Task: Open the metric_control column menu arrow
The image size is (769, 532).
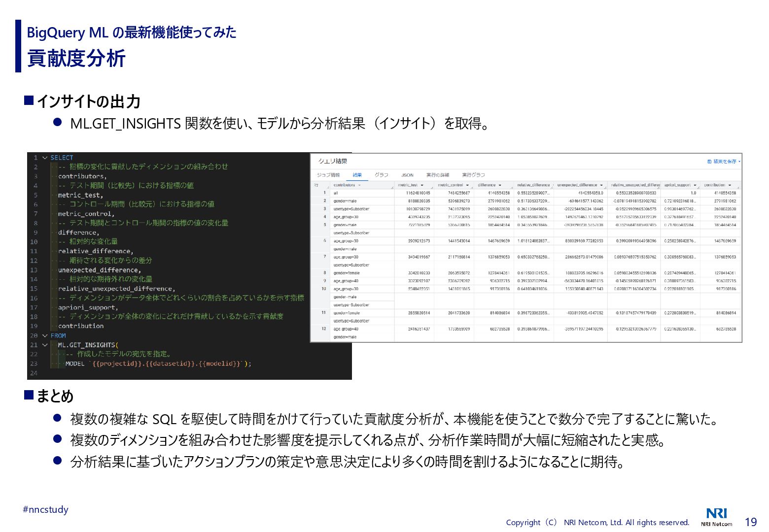Action: (x=467, y=185)
